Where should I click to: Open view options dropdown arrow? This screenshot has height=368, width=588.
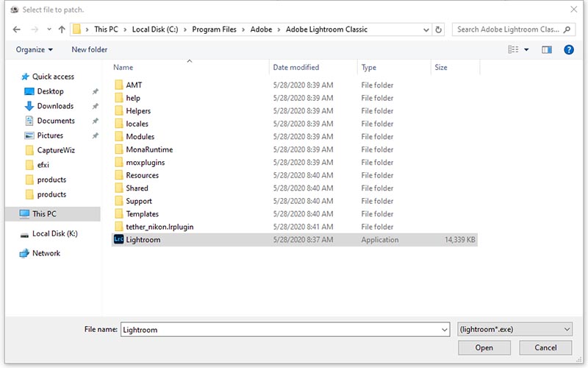coord(526,49)
